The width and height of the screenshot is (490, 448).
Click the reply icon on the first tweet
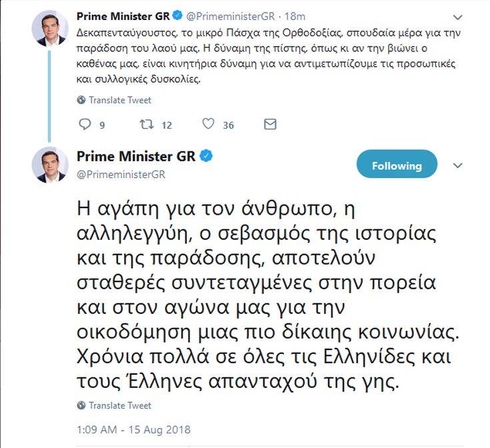[x=84, y=124]
